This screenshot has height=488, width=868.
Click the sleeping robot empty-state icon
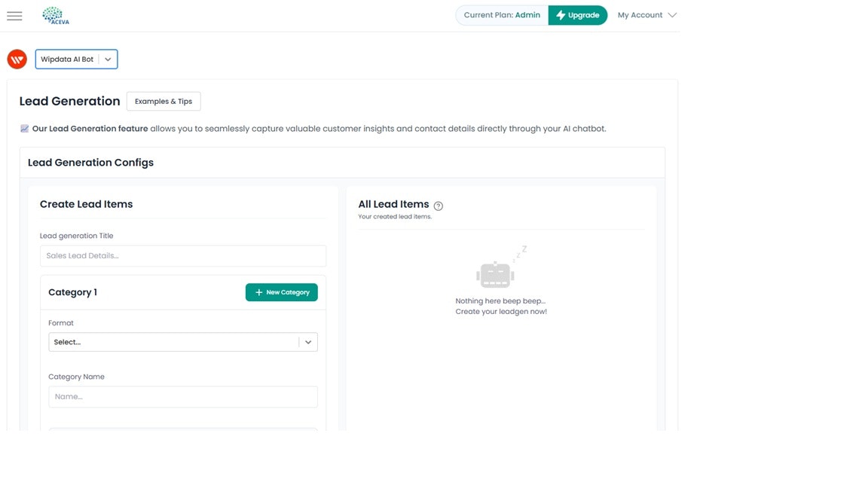[x=501, y=267]
